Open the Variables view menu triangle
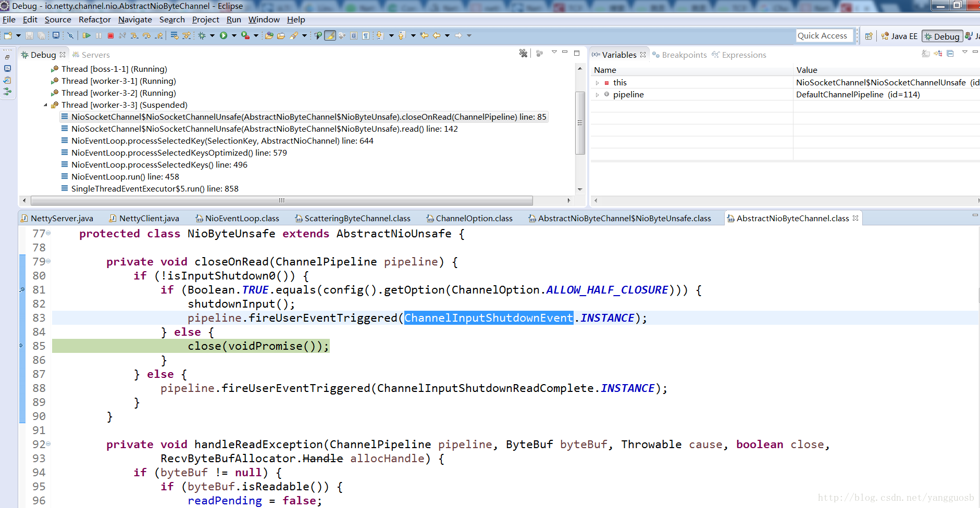The height and width of the screenshot is (508, 980). pos(964,52)
